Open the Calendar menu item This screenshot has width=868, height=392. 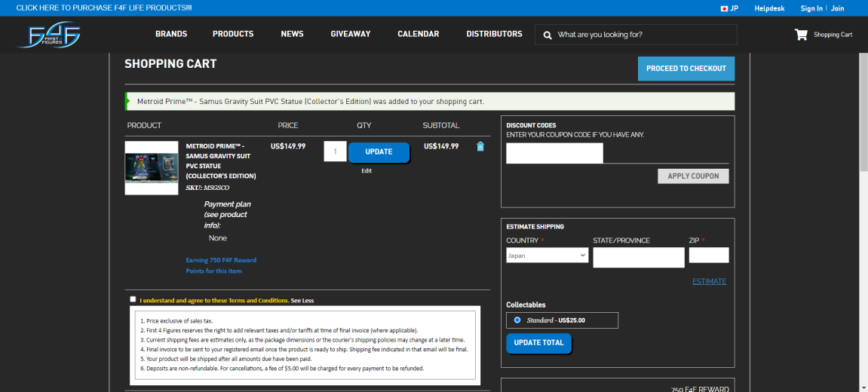[419, 34]
